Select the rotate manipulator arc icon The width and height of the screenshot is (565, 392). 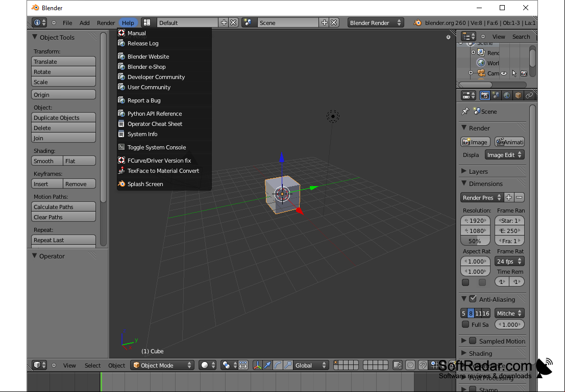[278, 365]
